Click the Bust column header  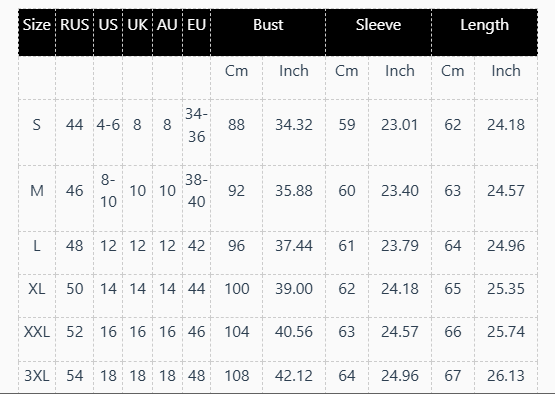coord(268,25)
